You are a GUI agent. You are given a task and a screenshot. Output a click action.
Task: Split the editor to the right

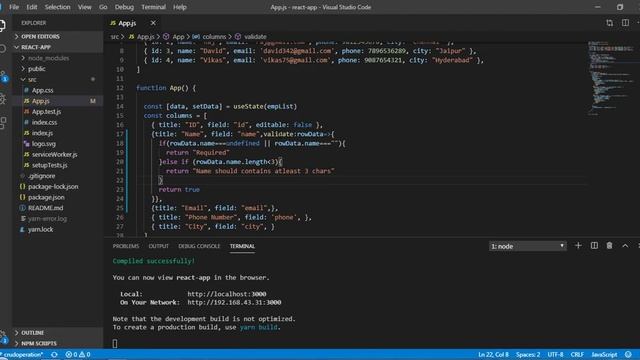625,23
